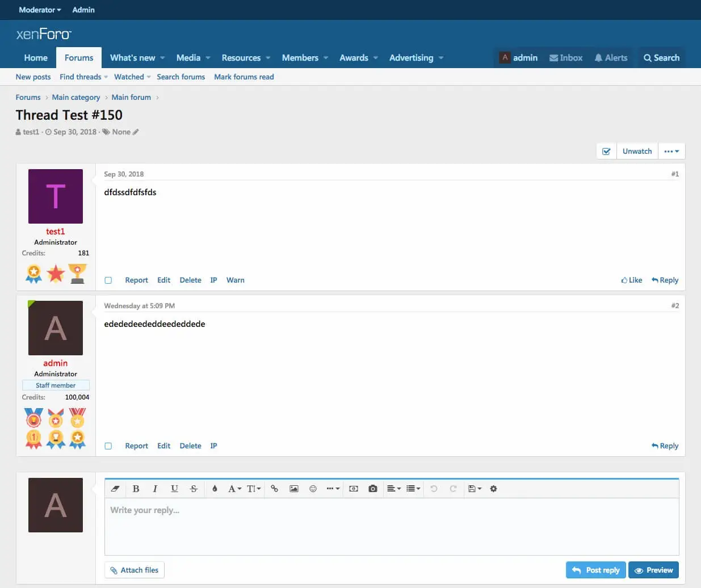This screenshot has width=701, height=588.
Task: Toggle the thread select checkbox beside Unwatch
Action: coord(606,152)
